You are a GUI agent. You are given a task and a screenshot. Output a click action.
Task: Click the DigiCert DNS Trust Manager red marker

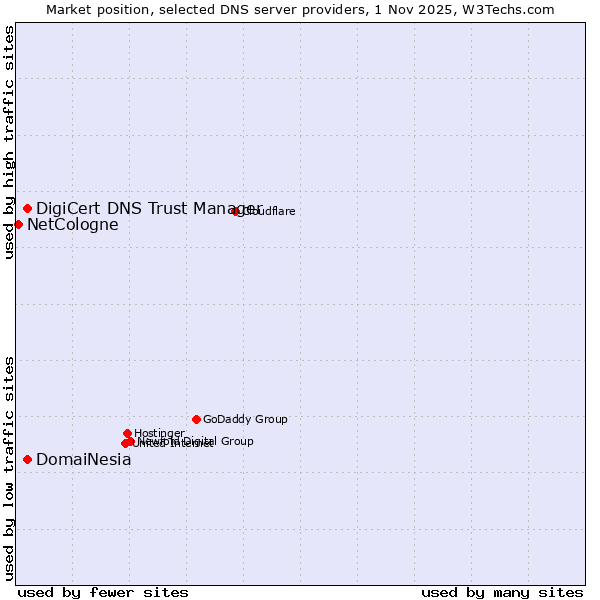[28, 208]
